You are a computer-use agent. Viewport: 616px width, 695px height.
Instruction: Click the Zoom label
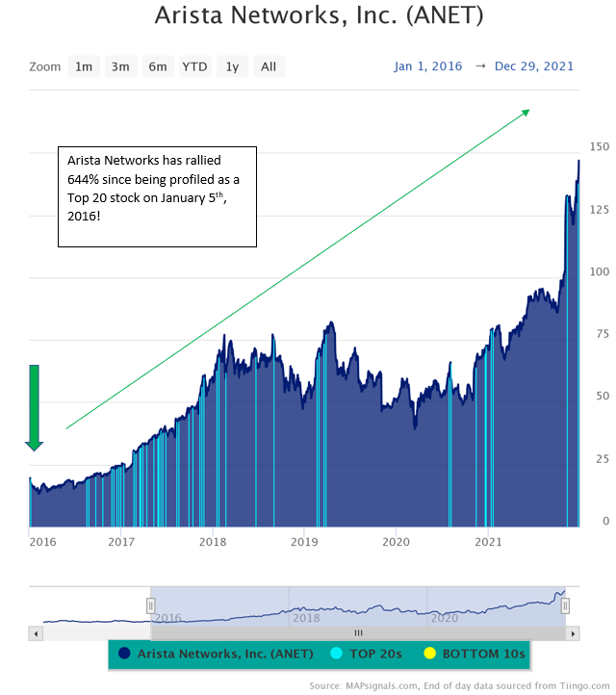click(x=45, y=67)
